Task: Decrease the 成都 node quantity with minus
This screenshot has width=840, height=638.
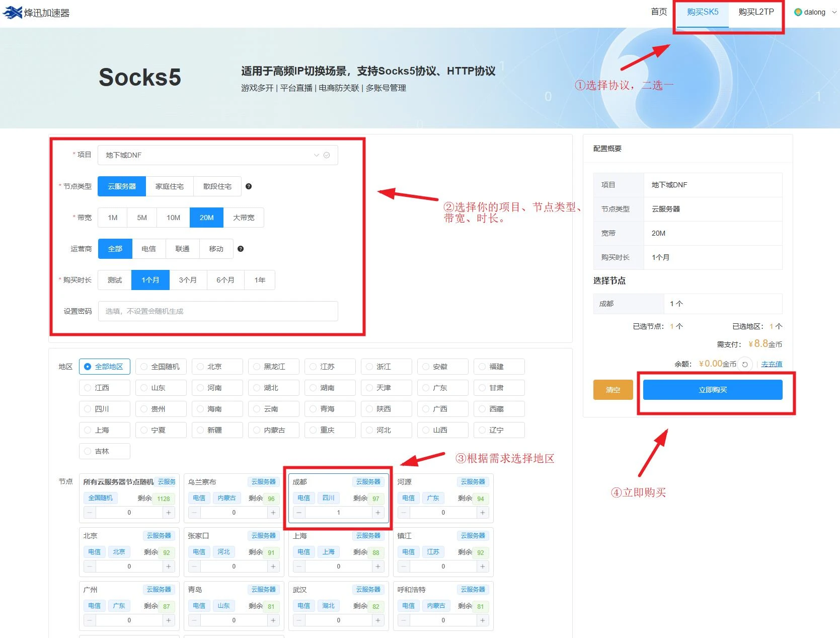Action: pyautogui.click(x=299, y=513)
